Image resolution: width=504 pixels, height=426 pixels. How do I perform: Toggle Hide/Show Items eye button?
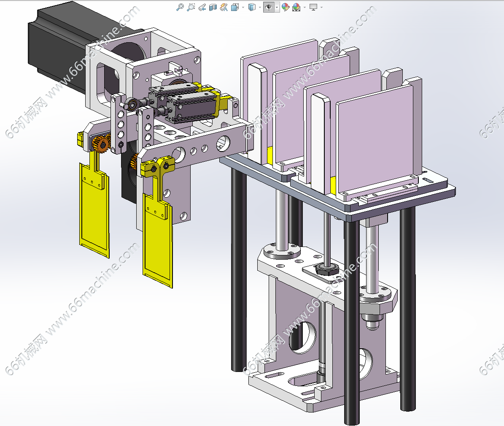tap(268, 7)
